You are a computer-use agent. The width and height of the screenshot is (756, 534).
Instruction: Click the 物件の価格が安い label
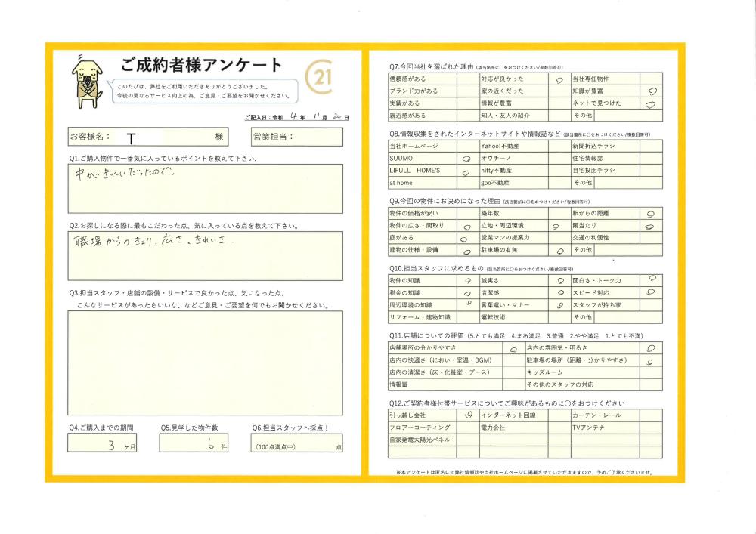[x=414, y=213]
